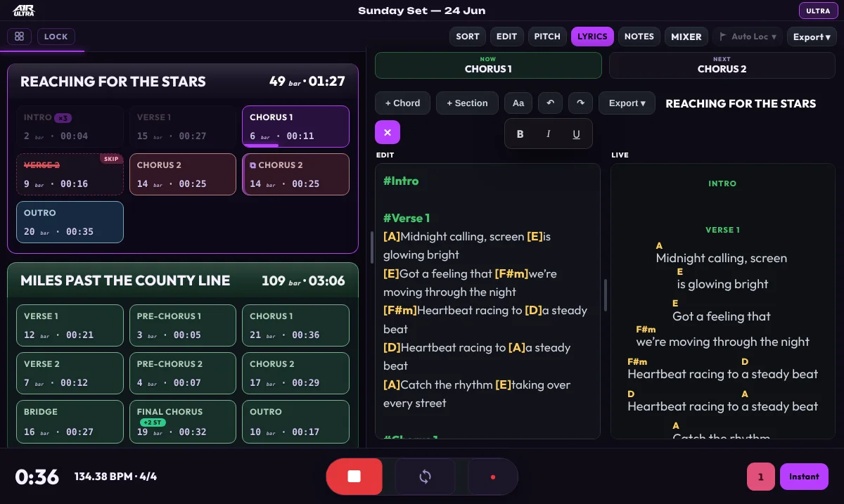Image resolution: width=844 pixels, height=504 pixels.
Task: Close the lyrics editor with X
Action: (388, 132)
